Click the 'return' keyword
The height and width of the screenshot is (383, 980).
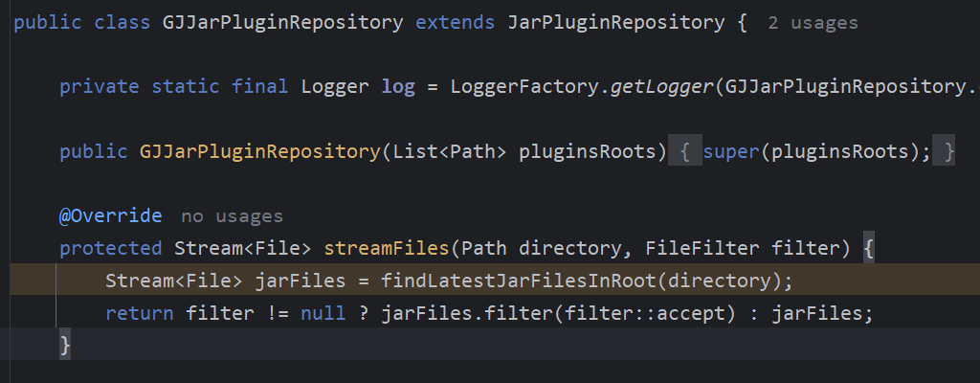pyautogui.click(x=140, y=313)
